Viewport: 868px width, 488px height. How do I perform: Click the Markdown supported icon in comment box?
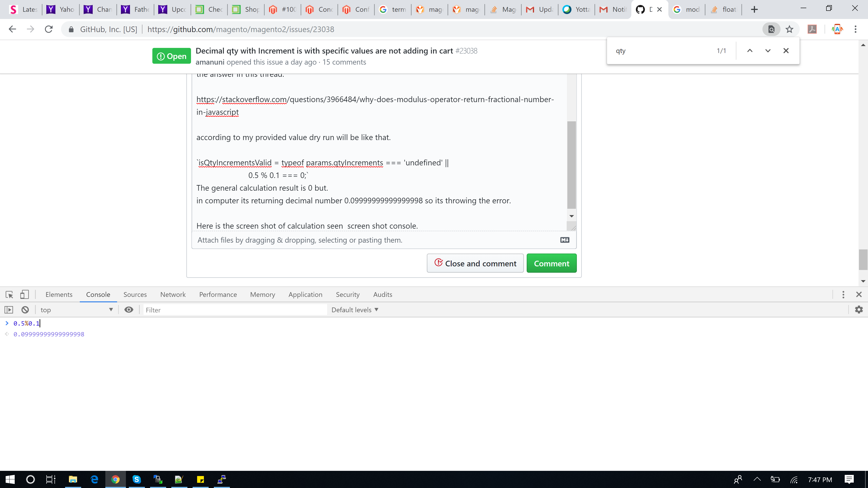coord(565,240)
